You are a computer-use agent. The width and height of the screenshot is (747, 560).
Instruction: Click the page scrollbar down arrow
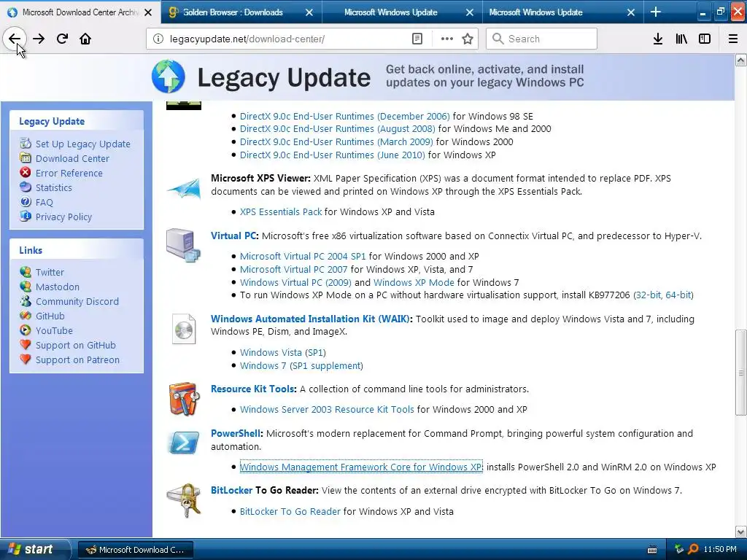click(x=741, y=532)
